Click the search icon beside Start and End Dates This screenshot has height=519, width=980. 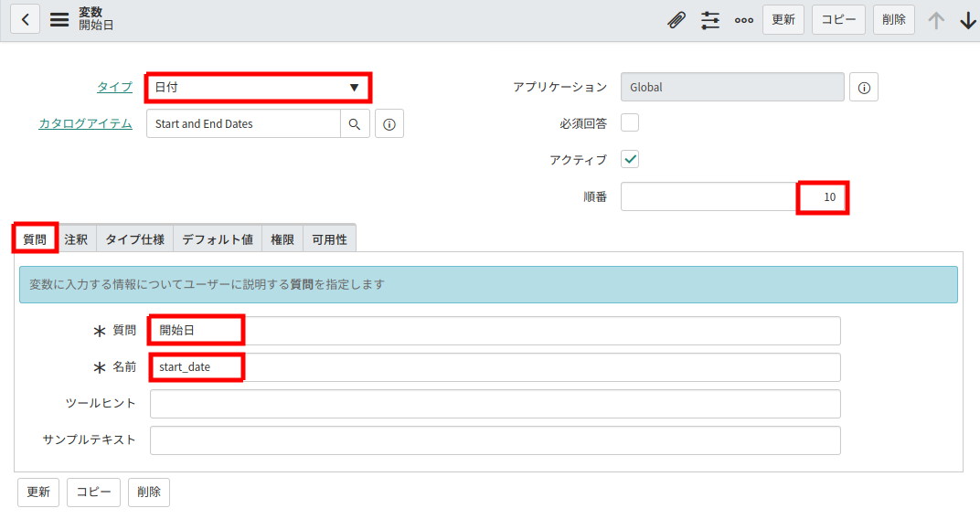coord(355,123)
